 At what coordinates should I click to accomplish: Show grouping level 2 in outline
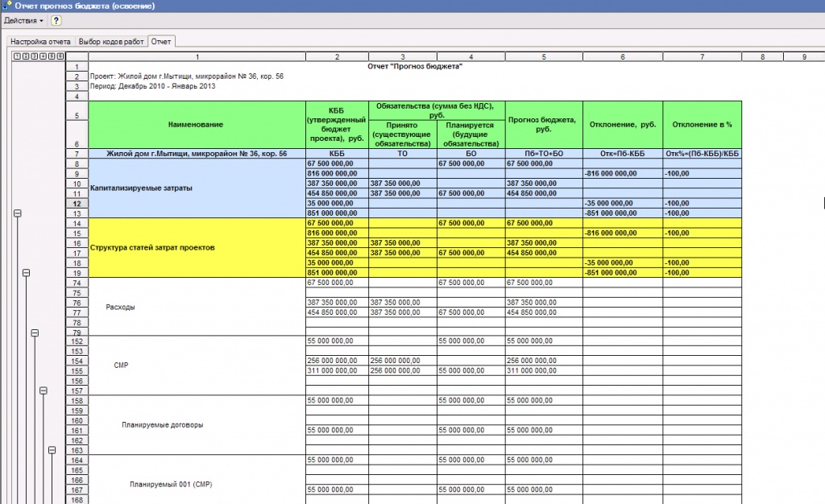point(26,56)
